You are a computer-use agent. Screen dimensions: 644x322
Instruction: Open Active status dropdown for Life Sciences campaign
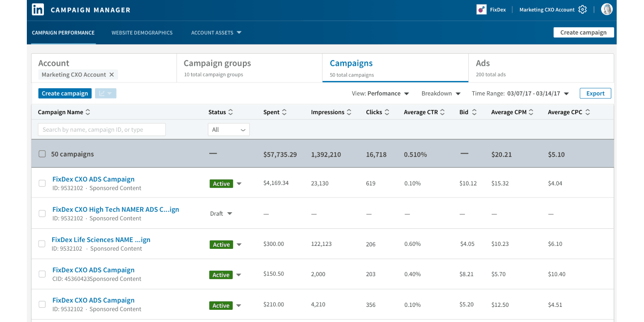click(239, 245)
